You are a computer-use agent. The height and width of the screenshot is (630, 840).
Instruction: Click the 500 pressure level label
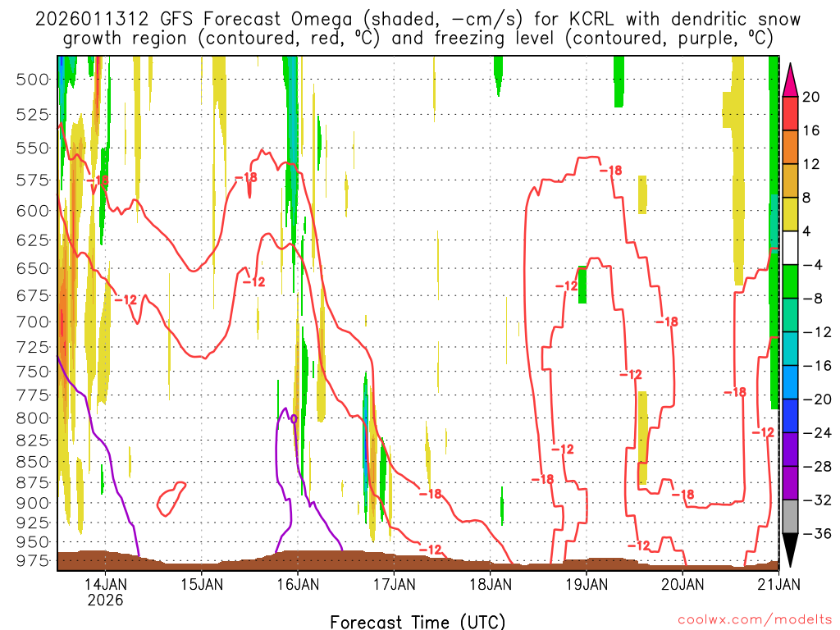(32, 80)
